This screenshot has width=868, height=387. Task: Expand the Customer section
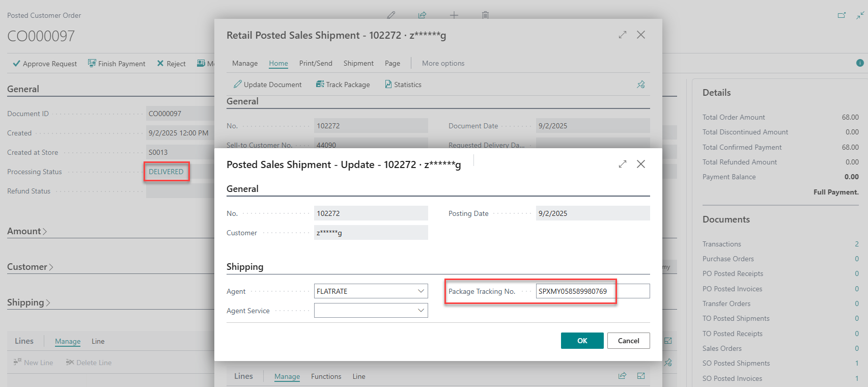30,267
